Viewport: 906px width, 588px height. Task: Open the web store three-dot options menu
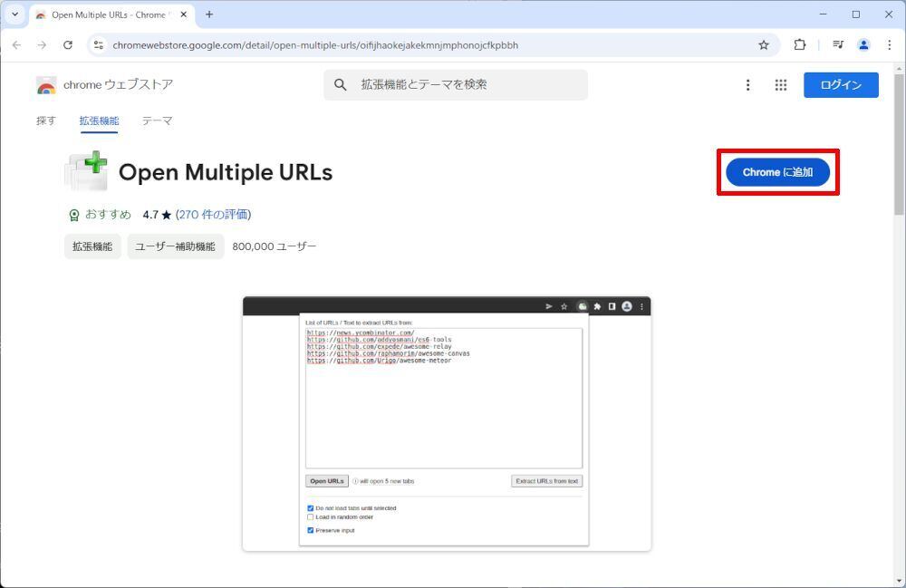(748, 85)
